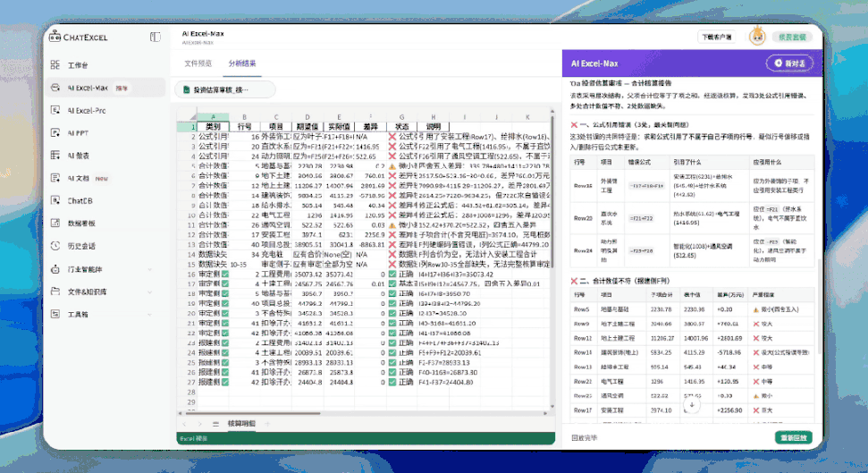Add a new sheet with the plus icon
Viewport: 868px width, 473px height.
click(266, 424)
